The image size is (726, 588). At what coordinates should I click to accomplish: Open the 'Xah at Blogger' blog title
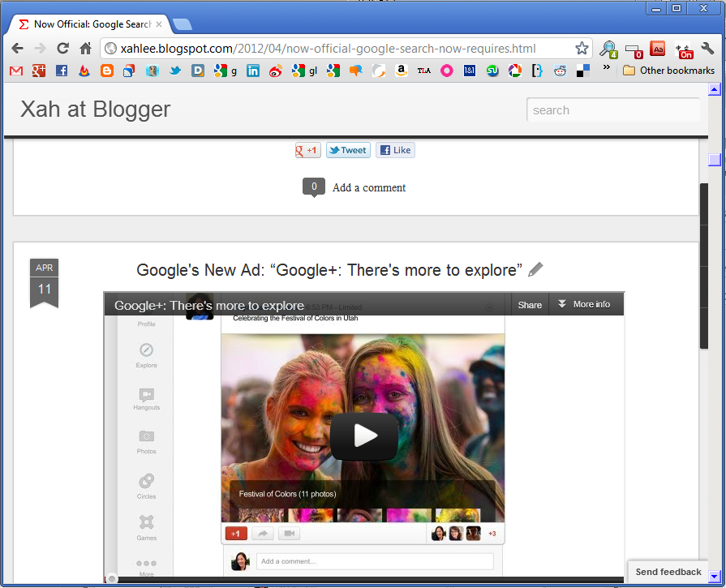coord(96,109)
